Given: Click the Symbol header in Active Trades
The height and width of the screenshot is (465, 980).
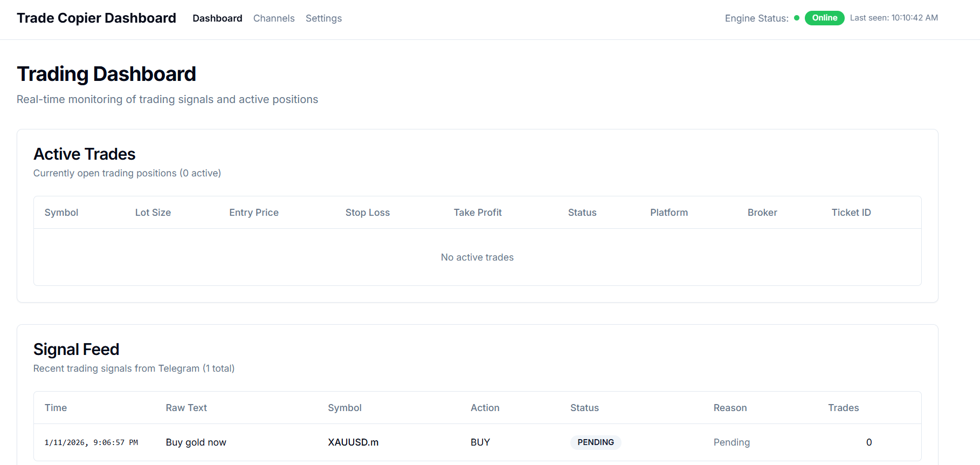Looking at the screenshot, I should pos(61,213).
